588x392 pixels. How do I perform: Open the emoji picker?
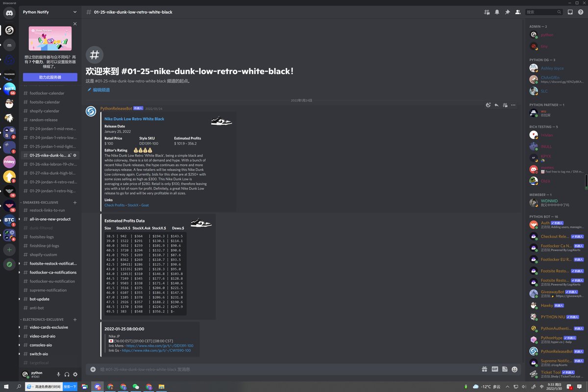[514, 369]
